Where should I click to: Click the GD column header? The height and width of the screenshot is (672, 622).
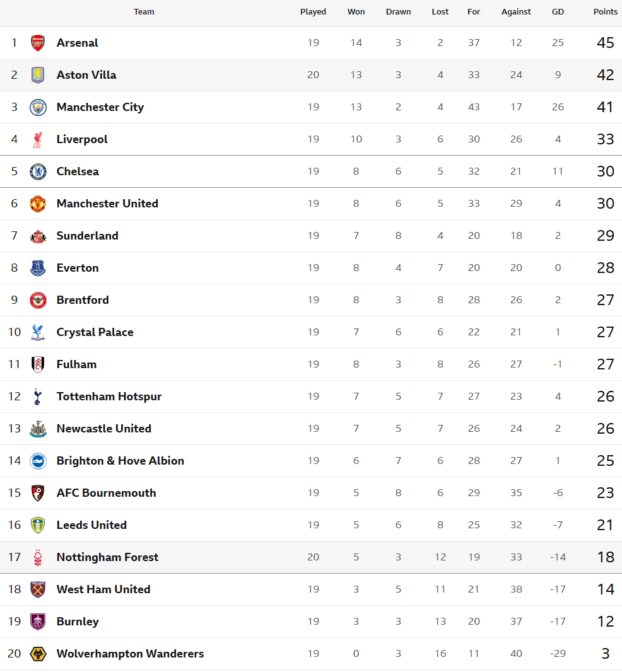pyautogui.click(x=558, y=12)
